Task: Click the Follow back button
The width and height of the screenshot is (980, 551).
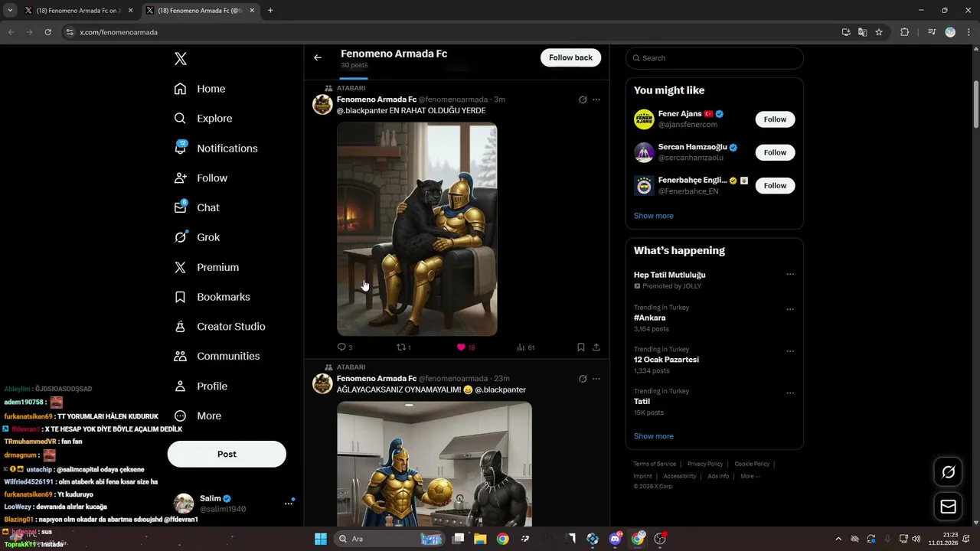Action: [x=570, y=57]
